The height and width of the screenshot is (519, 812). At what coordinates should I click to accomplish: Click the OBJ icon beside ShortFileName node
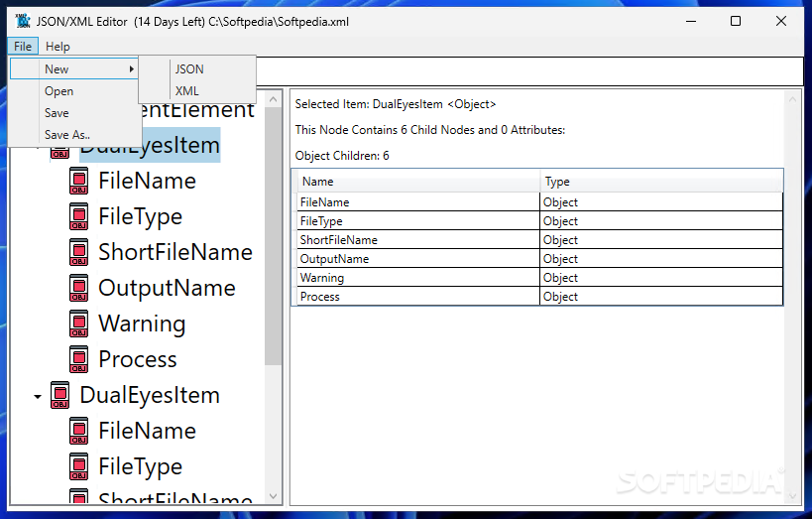pyautogui.click(x=78, y=252)
